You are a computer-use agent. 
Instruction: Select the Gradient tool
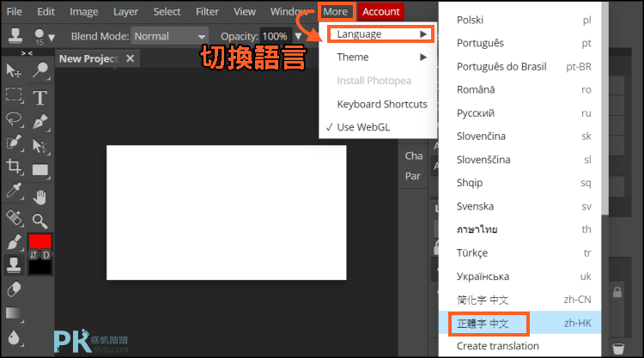(x=15, y=313)
